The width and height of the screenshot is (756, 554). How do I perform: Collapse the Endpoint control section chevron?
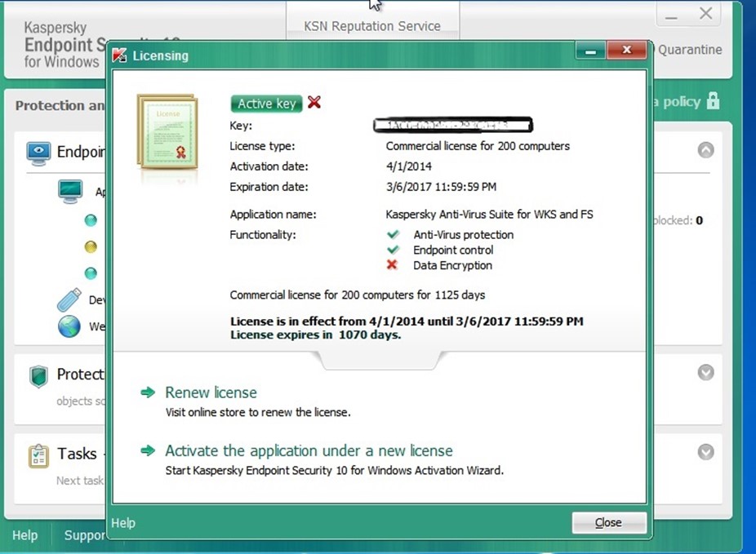coord(706,150)
